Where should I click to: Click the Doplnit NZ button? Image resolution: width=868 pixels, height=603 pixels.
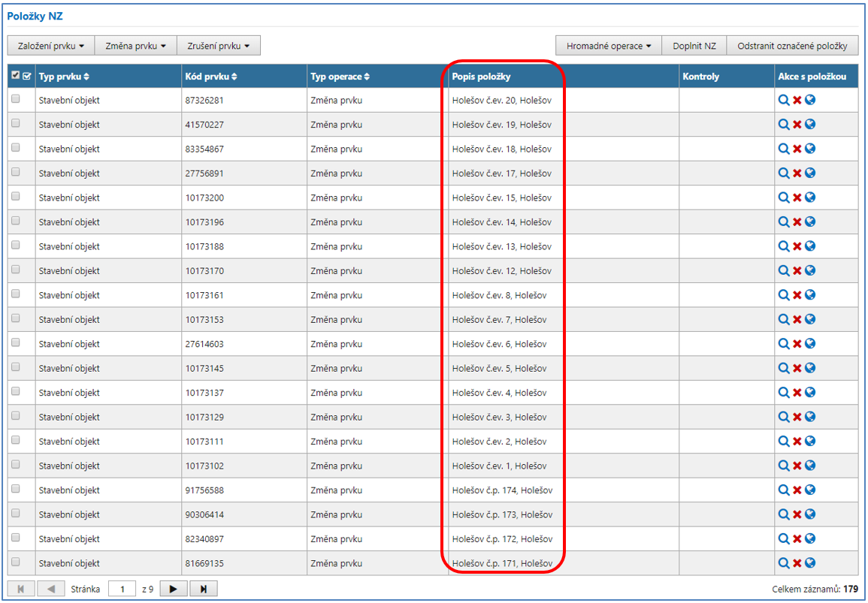pos(694,46)
